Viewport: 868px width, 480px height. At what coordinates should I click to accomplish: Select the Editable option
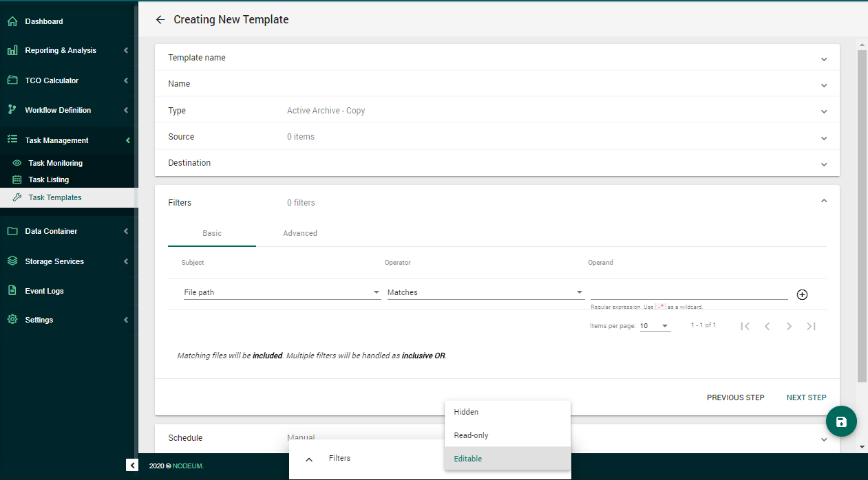(508, 459)
